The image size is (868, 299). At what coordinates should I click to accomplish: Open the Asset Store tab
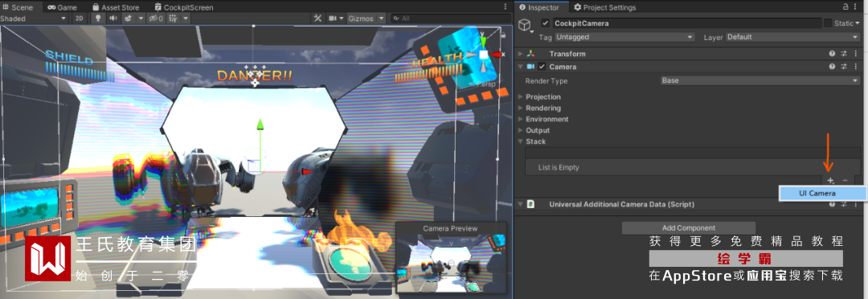point(116,7)
